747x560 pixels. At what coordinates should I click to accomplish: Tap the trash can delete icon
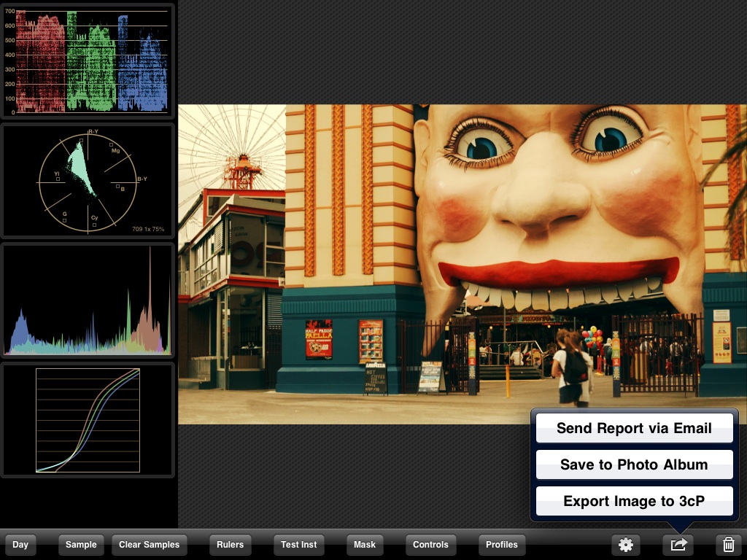[728, 544]
